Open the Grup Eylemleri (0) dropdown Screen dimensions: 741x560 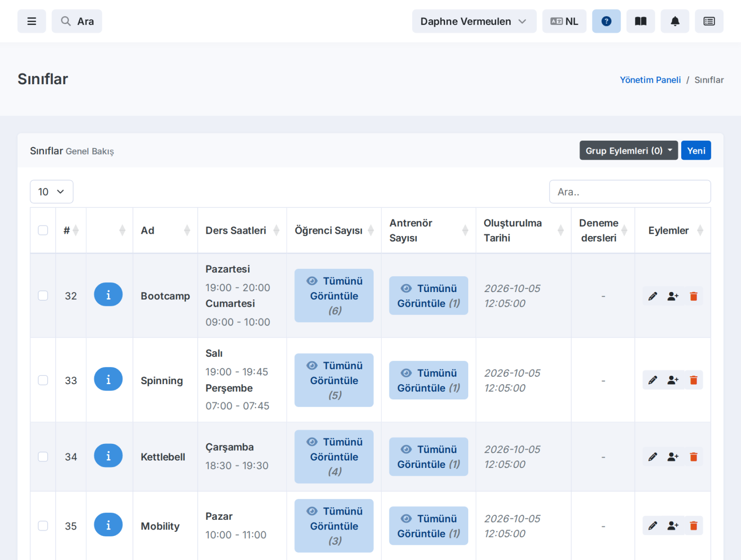click(x=628, y=150)
